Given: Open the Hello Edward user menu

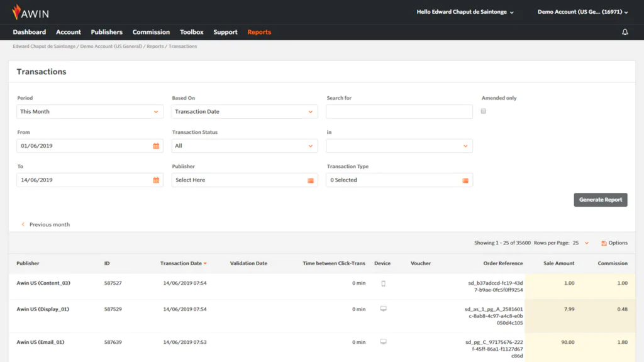Looking at the screenshot, I should pyautogui.click(x=465, y=12).
